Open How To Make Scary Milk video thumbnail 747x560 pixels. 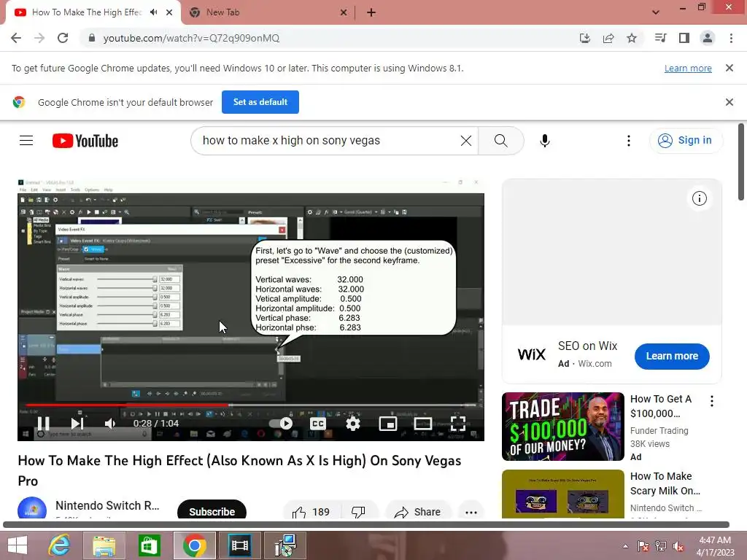click(x=562, y=494)
